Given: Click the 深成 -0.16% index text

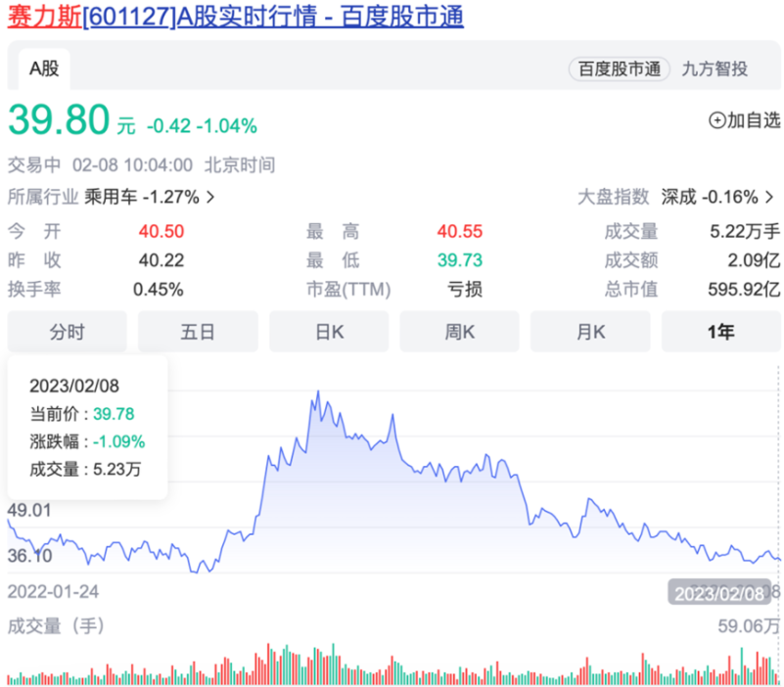Looking at the screenshot, I should (x=710, y=198).
